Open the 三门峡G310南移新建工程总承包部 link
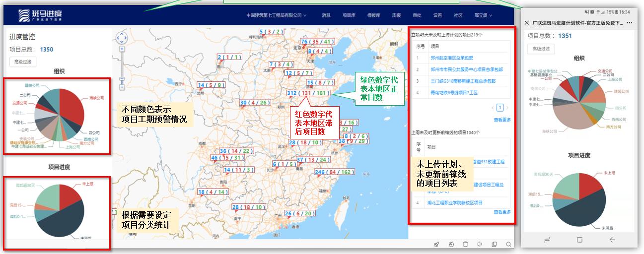The height and width of the screenshot is (254, 644). (x=463, y=81)
